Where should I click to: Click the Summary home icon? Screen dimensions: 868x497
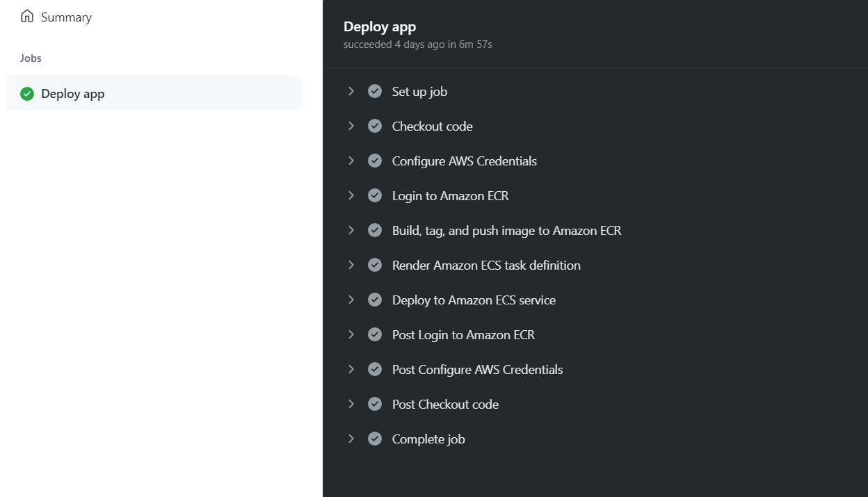pos(27,17)
